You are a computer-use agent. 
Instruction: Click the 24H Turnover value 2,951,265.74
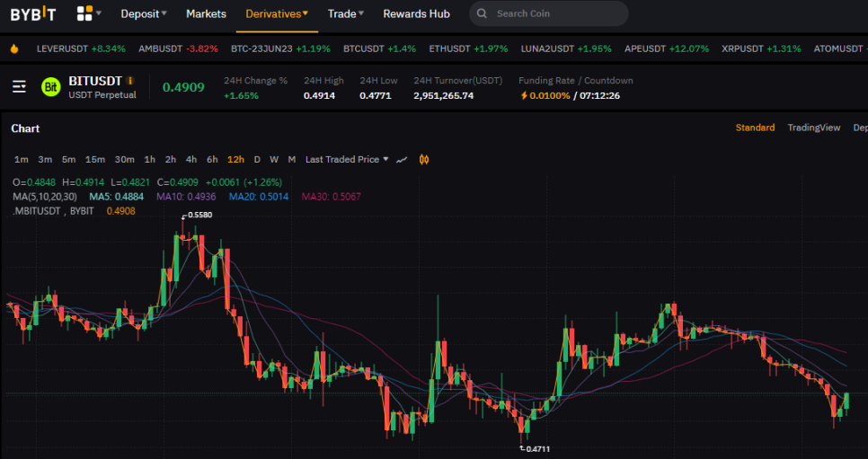point(443,96)
